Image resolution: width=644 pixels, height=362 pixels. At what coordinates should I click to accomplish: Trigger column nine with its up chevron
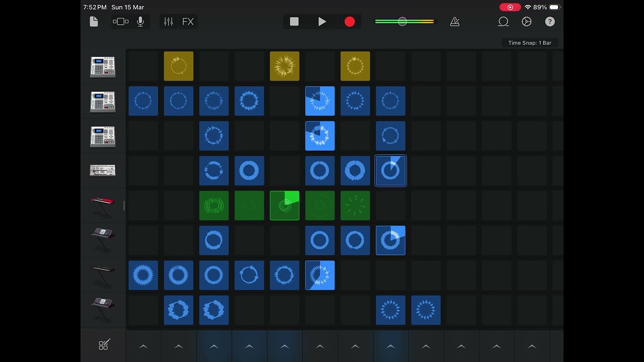[x=426, y=346]
